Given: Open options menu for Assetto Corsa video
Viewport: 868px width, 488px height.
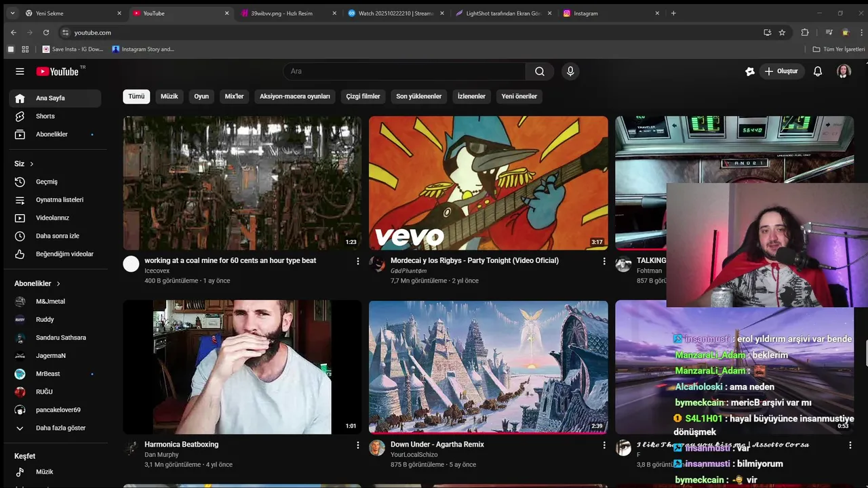Looking at the screenshot, I should point(850,445).
